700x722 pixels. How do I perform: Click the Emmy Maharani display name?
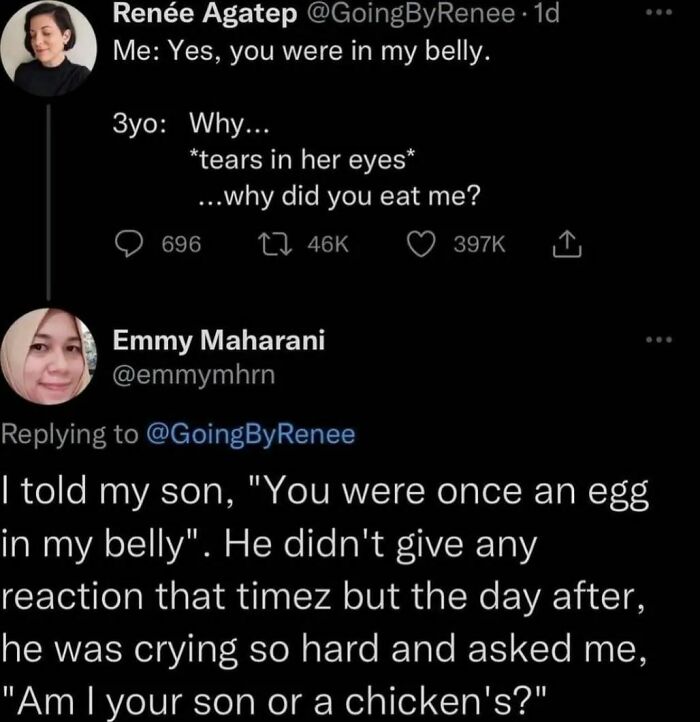pyautogui.click(x=218, y=341)
